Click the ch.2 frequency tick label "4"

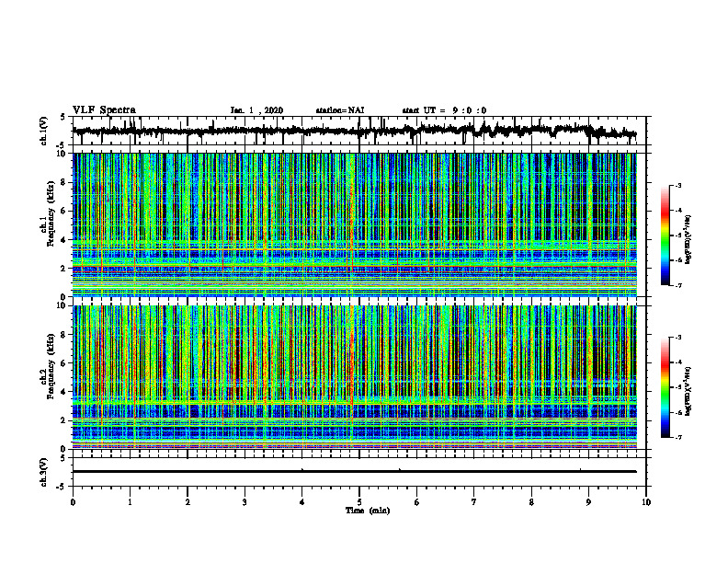pyautogui.click(x=64, y=392)
